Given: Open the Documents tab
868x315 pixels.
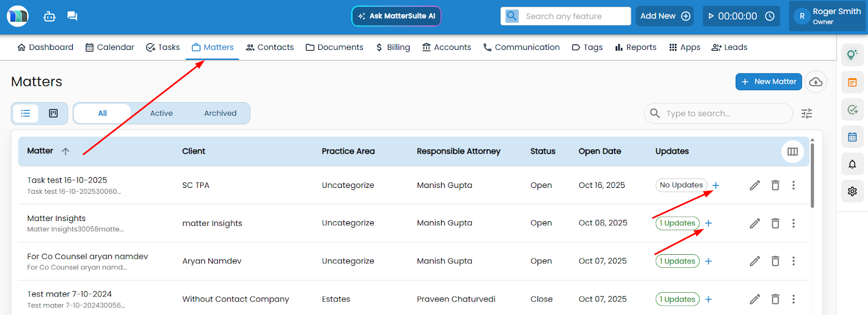Looking at the screenshot, I should [334, 47].
